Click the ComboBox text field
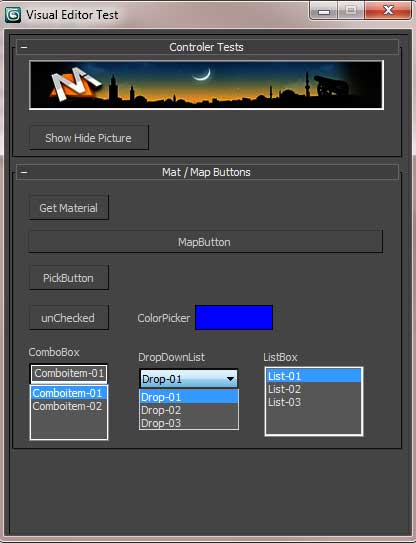 click(x=69, y=373)
